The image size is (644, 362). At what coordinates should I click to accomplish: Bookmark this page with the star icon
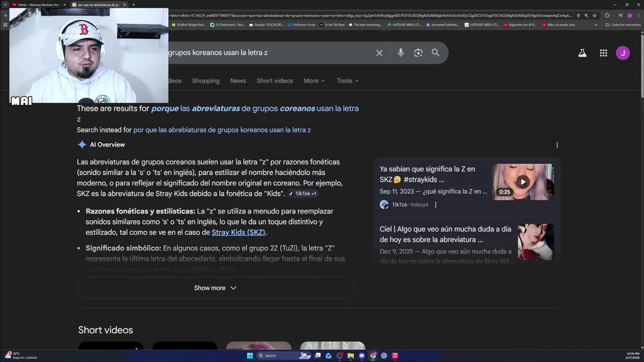[594, 16]
